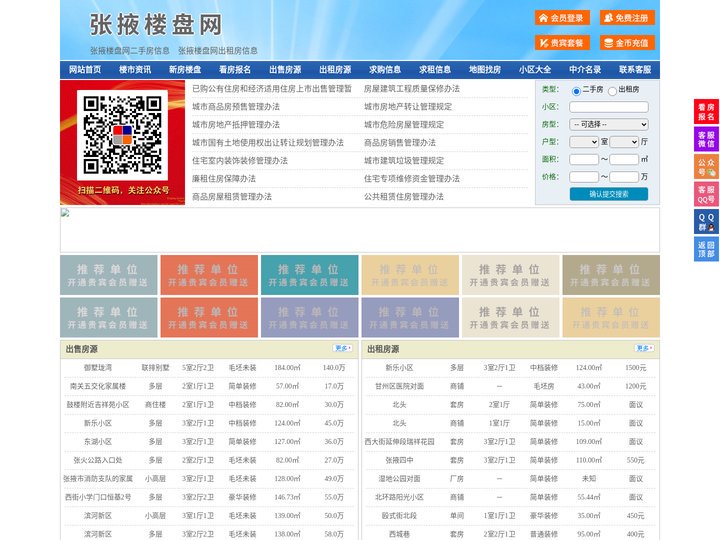720x540 pixels.
Task: Click the blue QQ群 side icon
Action: coord(706,222)
